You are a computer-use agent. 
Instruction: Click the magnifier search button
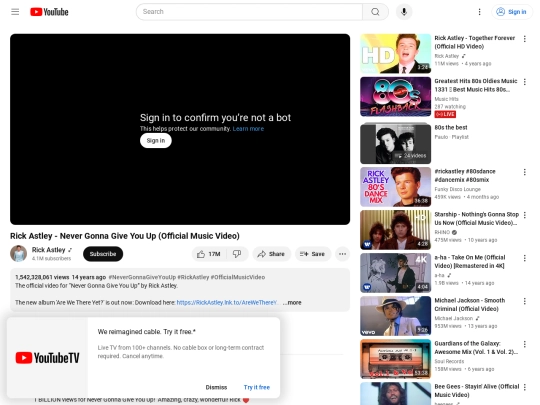[x=375, y=12]
